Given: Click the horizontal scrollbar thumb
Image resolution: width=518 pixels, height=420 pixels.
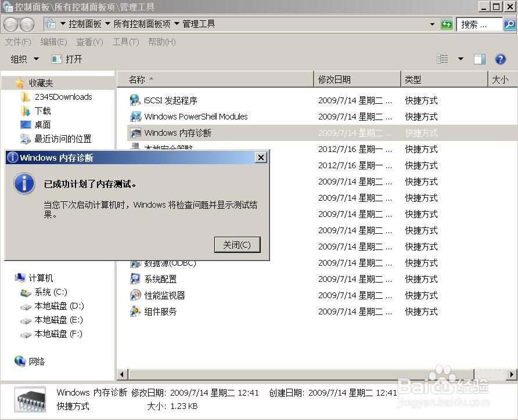Looking at the screenshot, I should click(301, 374).
